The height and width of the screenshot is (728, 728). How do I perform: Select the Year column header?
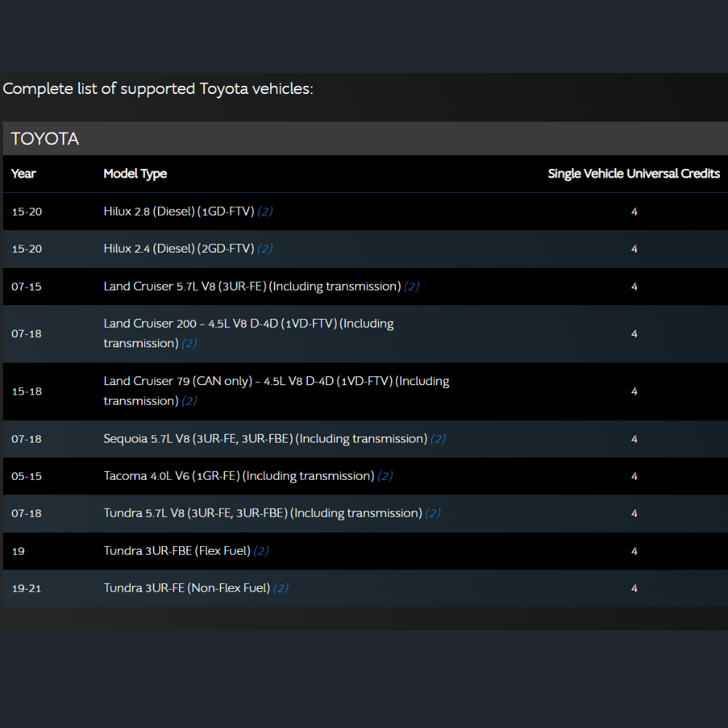[23, 174]
